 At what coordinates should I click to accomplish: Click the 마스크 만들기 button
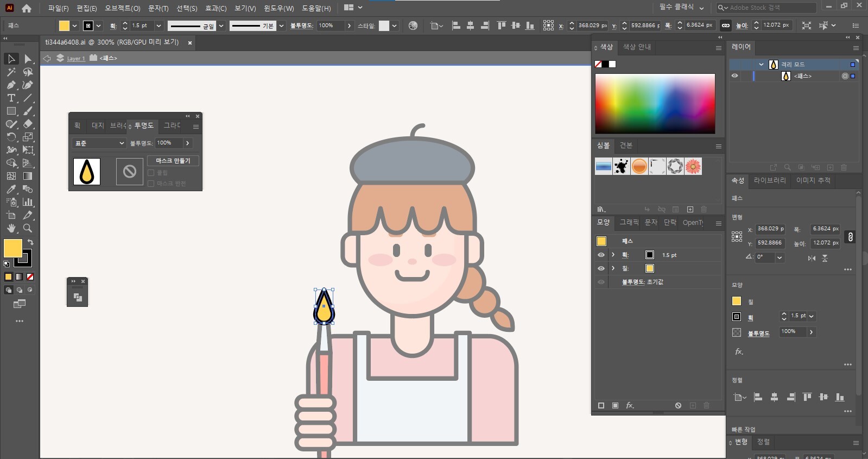point(173,161)
